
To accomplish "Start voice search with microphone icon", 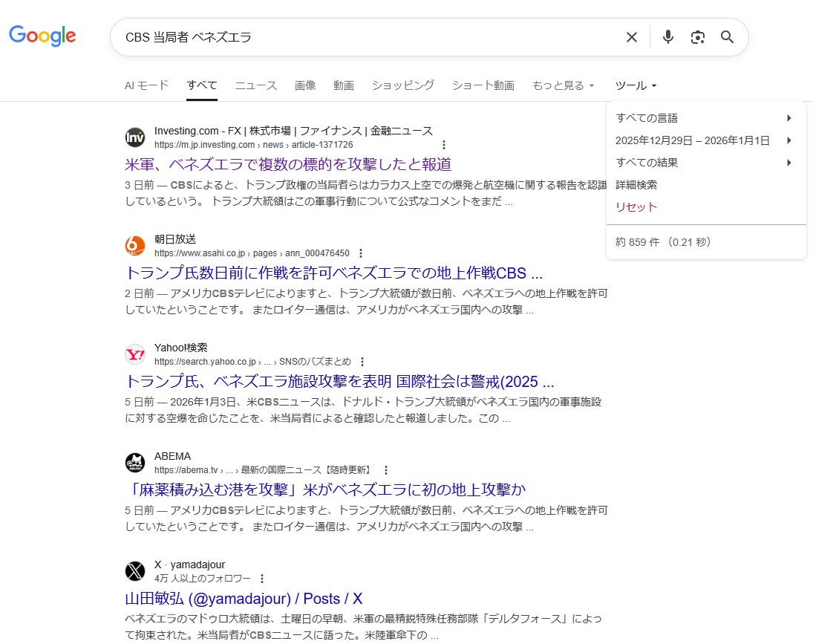I will pyautogui.click(x=667, y=37).
